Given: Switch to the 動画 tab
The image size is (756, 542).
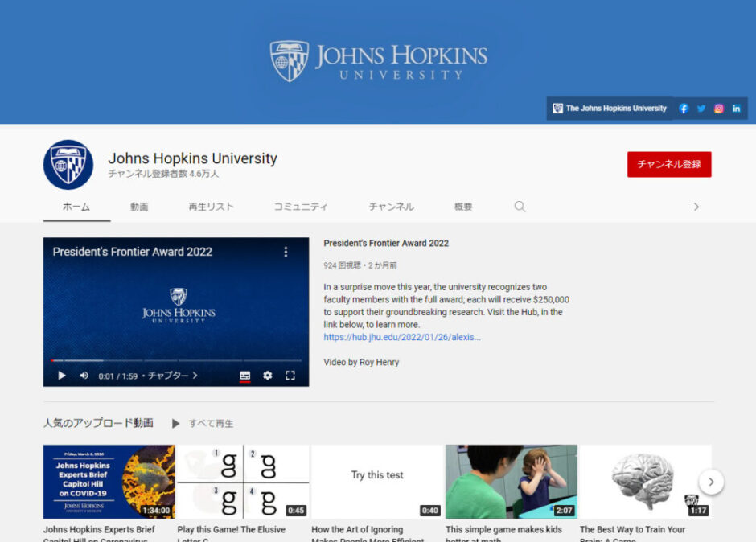Looking at the screenshot, I should (x=139, y=207).
